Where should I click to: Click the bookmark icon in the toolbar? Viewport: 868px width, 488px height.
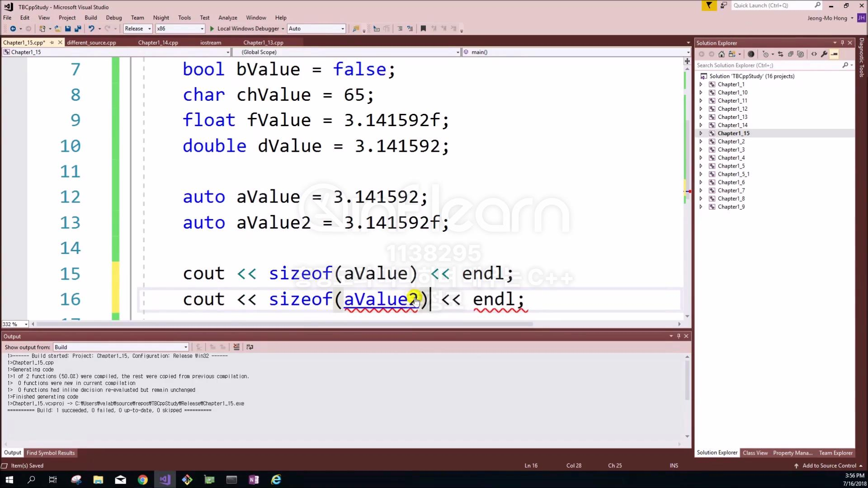coord(423,28)
